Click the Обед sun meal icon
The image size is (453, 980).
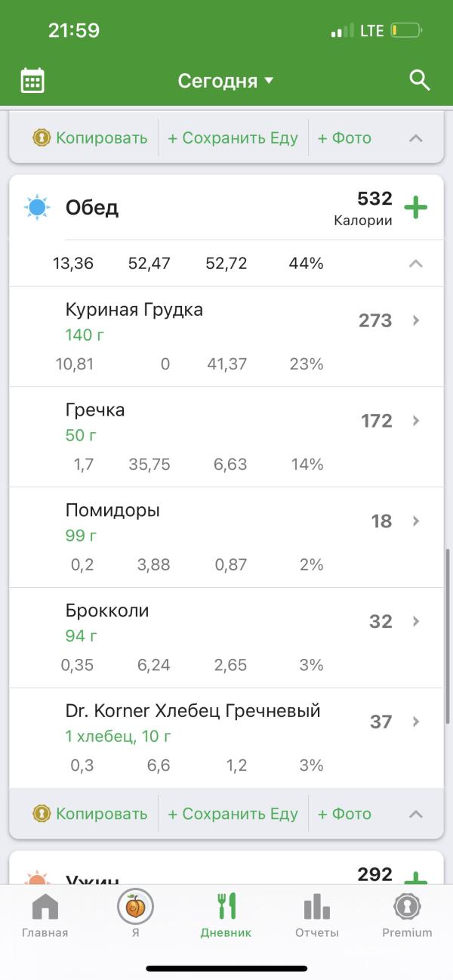tap(37, 207)
